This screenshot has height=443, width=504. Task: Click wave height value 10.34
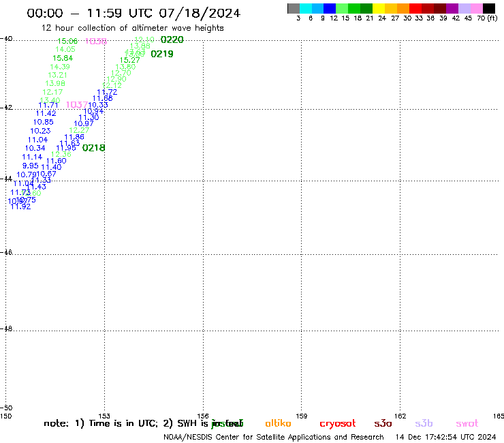coord(35,148)
